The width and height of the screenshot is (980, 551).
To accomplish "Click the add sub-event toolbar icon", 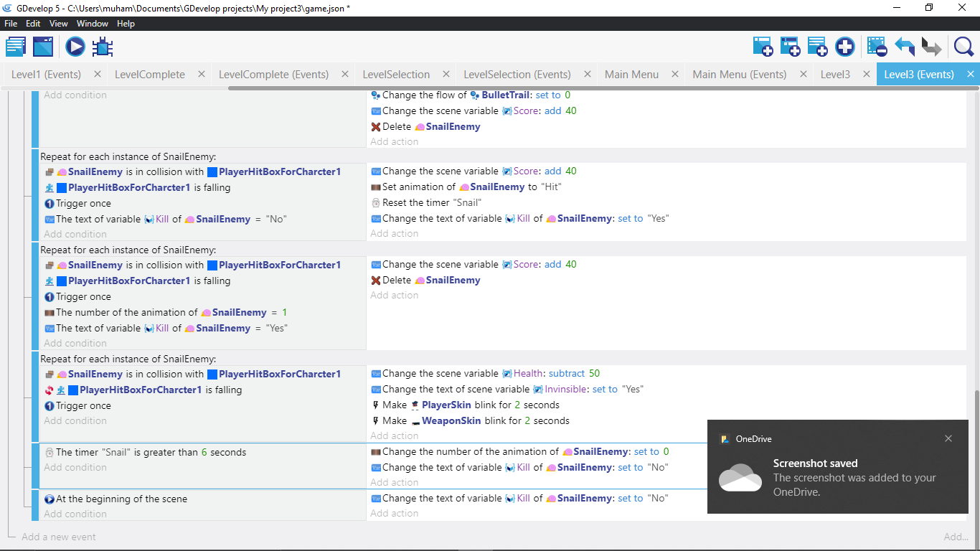I will [790, 47].
